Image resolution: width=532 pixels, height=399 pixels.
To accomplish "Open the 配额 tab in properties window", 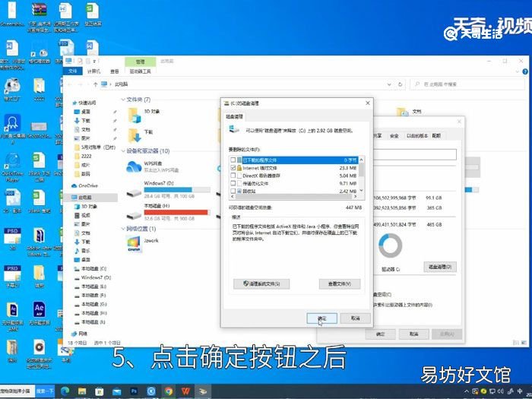I will (x=436, y=136).
